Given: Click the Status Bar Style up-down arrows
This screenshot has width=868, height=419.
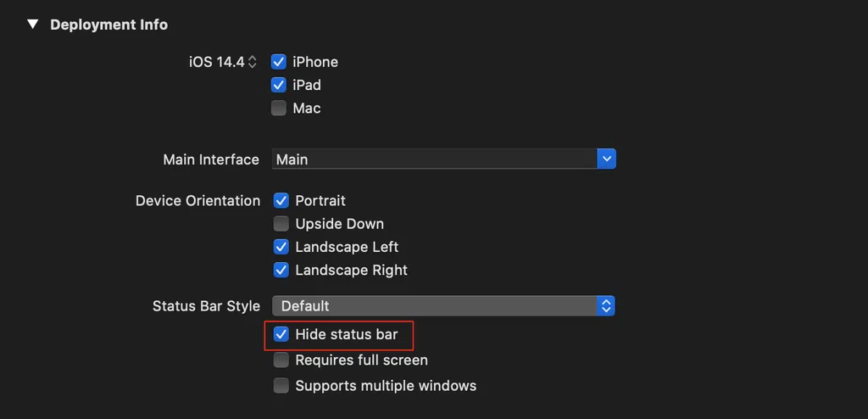Looking at the screenshot, I should click(607, 306).
